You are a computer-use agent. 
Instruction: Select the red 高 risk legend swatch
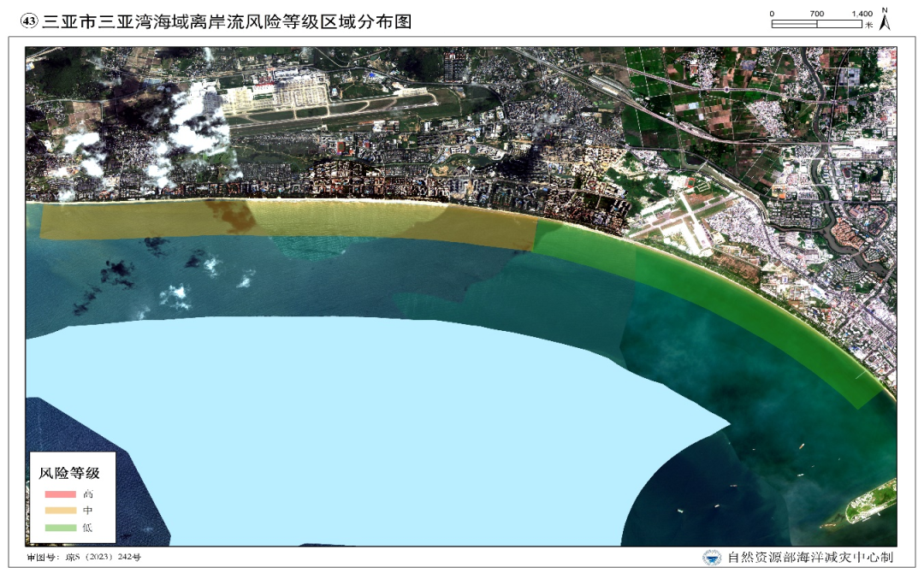61,494
